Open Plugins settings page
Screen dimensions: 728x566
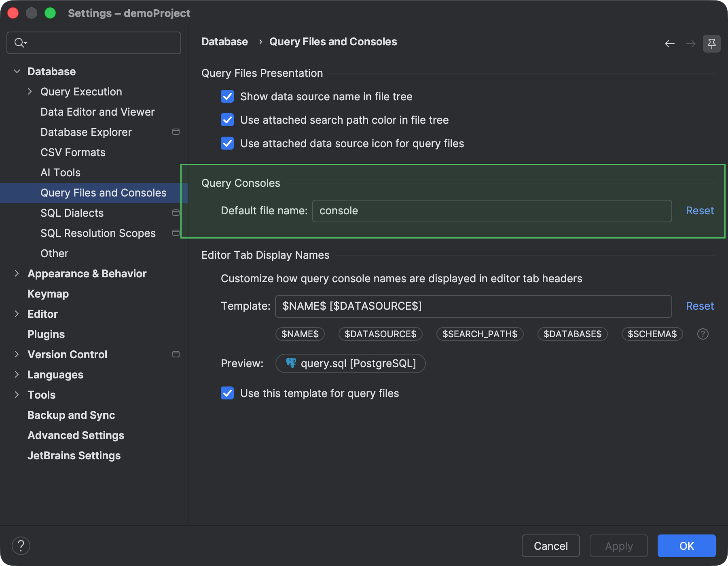[46, 334]
